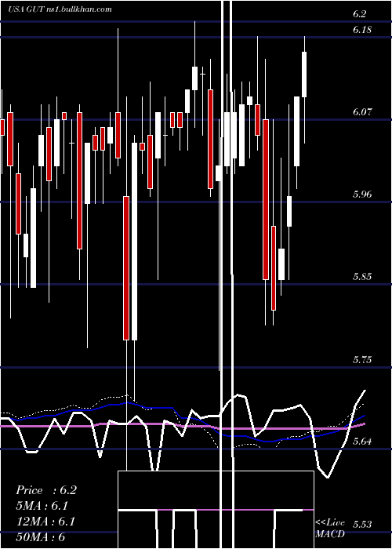Click the 5.75 price axis label
Viewport: 392px width, 549px height.
tap(362, 359)
